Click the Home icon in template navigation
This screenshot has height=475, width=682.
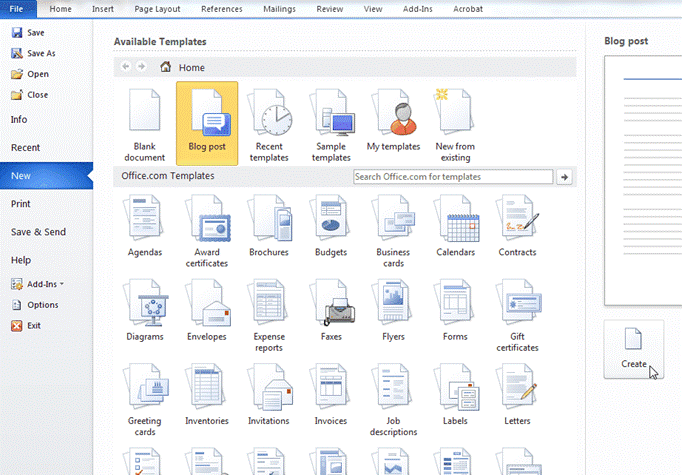pyautogui.click(x=165, y=67)
